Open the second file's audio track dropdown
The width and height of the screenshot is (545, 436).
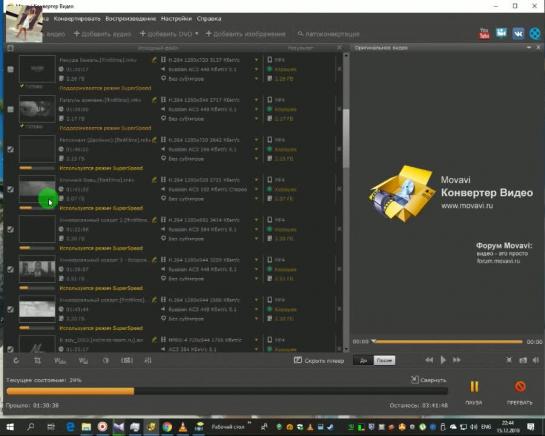257,109
